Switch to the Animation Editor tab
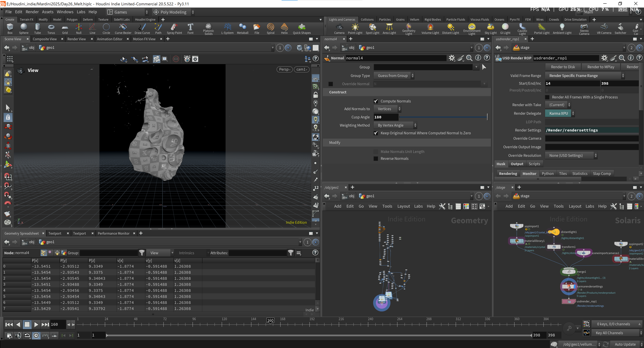Viewport: 644px width, 348px height. pos(110,39)
